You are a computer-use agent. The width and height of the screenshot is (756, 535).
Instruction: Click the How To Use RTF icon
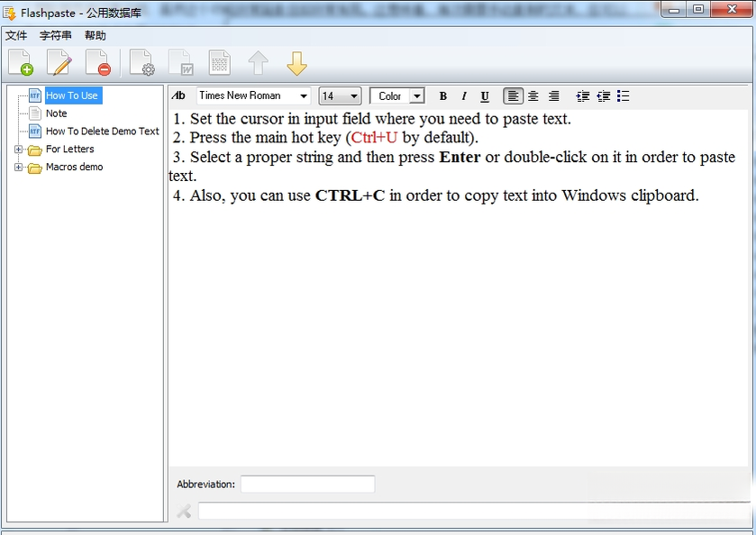(35, 95)
